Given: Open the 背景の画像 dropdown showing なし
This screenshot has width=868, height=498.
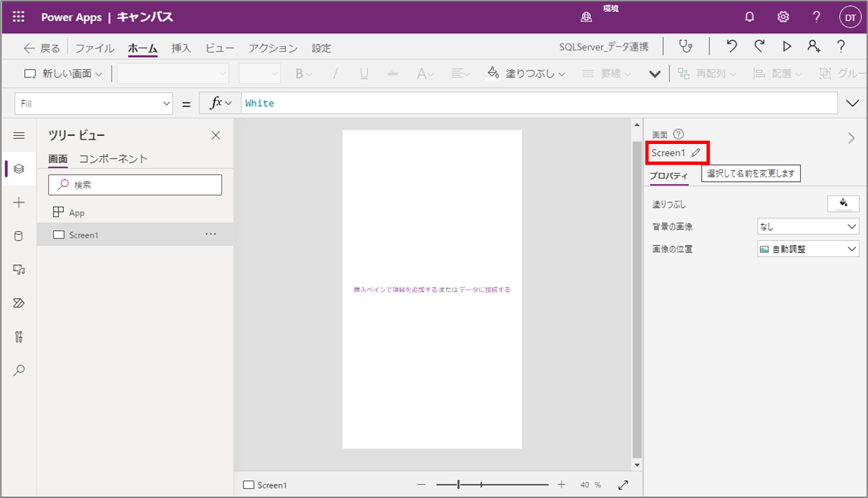Looking at the screenshot, I should point(808,227).
